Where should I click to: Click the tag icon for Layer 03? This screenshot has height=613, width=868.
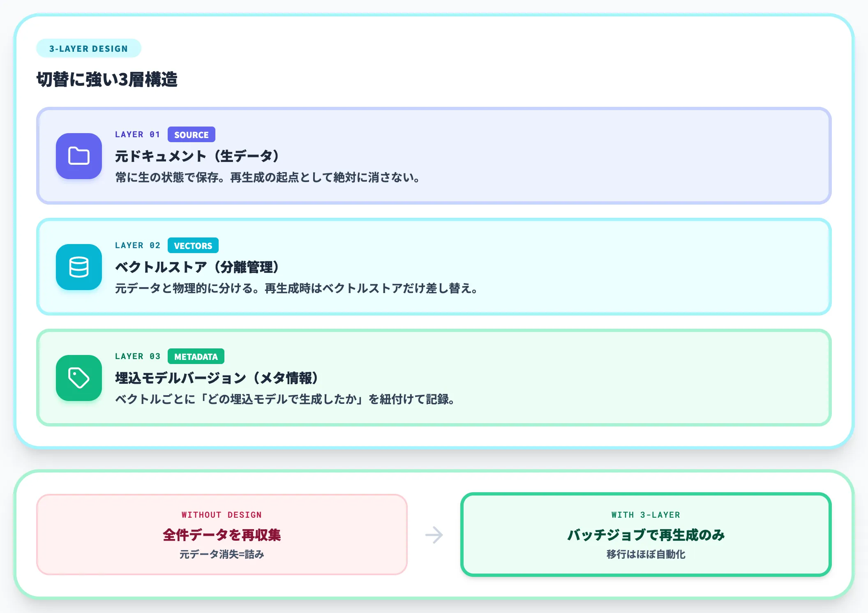pyautogui.click(x=79, y=378)
